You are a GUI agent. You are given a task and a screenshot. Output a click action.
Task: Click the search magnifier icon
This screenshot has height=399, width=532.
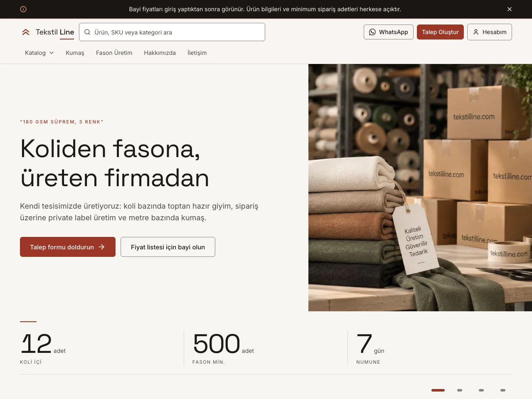pyautogui.click(x=87, y=32)
